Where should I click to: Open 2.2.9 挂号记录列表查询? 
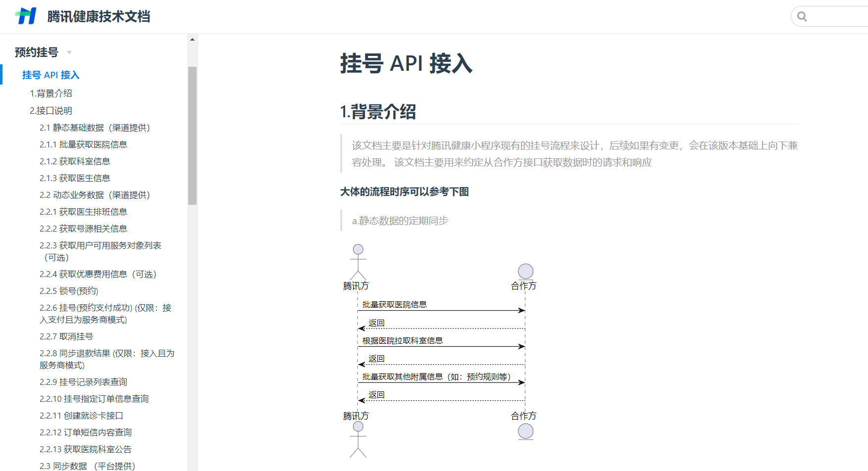click(83, 382)
